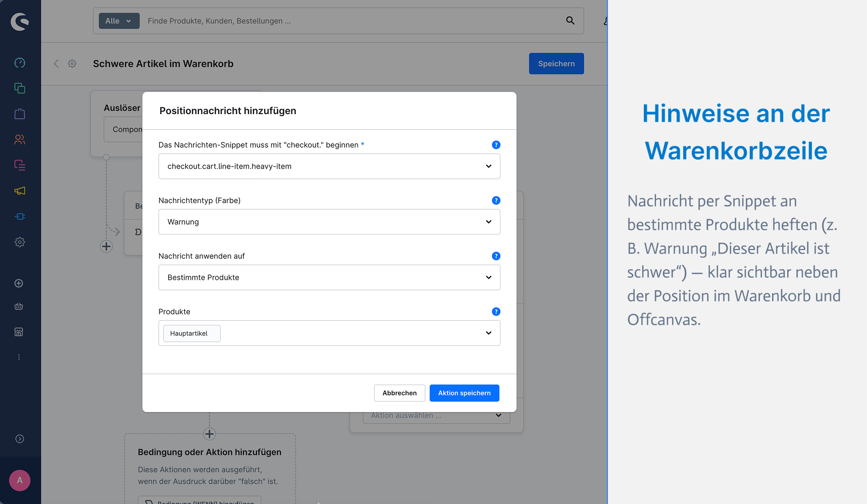Click the Speichern button
The width and height of the screenshot is (867, 504).
(x=556, y=64)
